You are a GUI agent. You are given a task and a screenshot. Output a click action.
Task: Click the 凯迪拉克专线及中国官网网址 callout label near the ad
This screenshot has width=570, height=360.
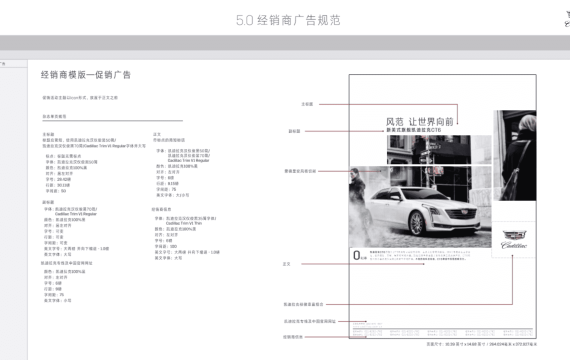pos(310,321)
